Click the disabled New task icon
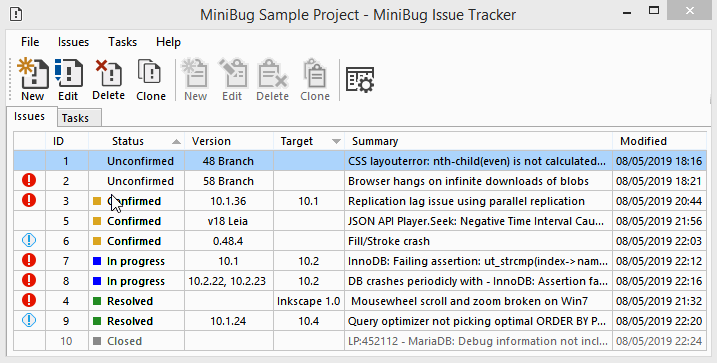The width and height of the screenshot is (717, 363). (195, 73)
